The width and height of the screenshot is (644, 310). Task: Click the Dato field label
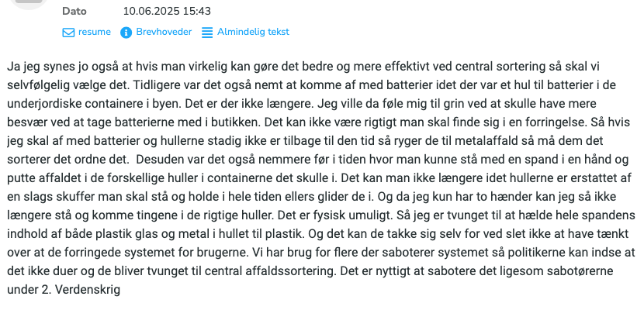click(74, 11)
